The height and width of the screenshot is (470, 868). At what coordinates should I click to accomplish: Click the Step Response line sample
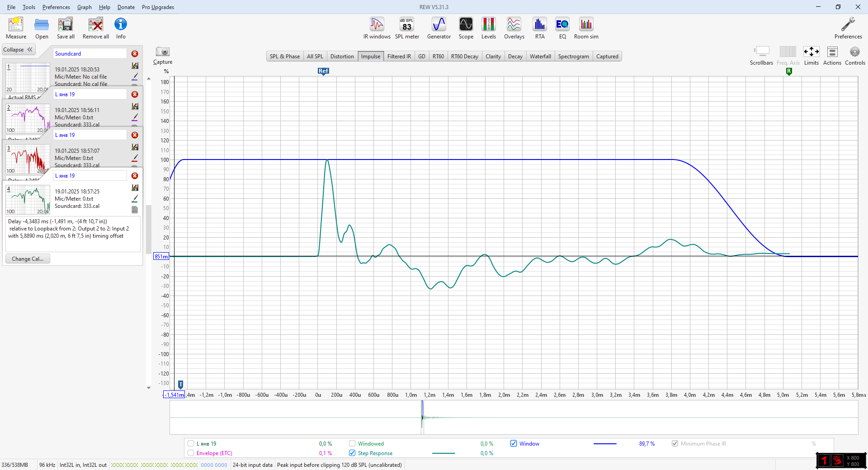(x=443, y=453)
